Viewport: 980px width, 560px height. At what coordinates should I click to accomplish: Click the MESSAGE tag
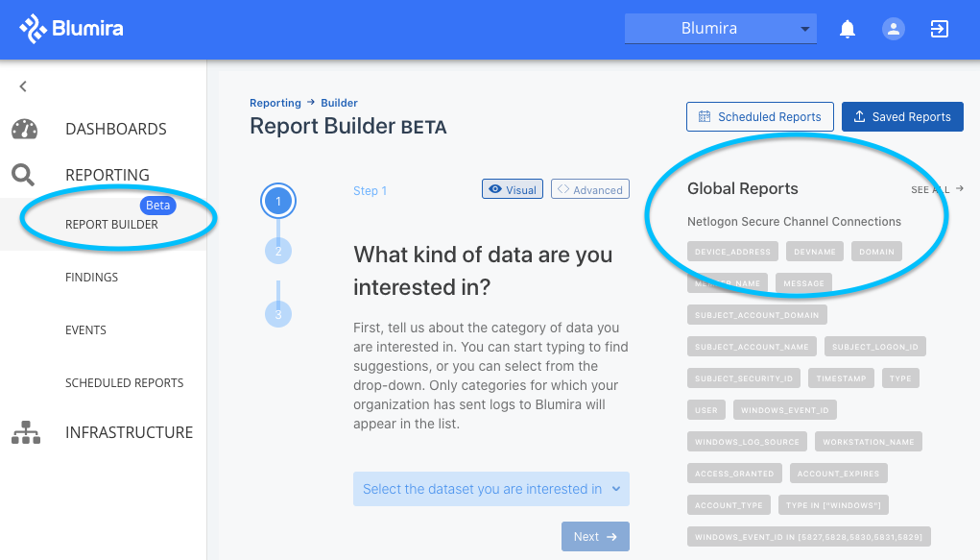(803, 283)
